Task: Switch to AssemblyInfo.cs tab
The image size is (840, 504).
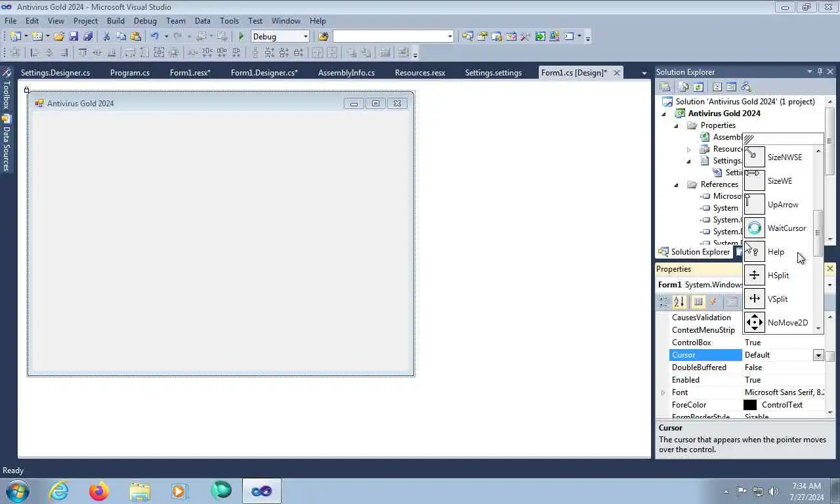Action: coord(346,73)
